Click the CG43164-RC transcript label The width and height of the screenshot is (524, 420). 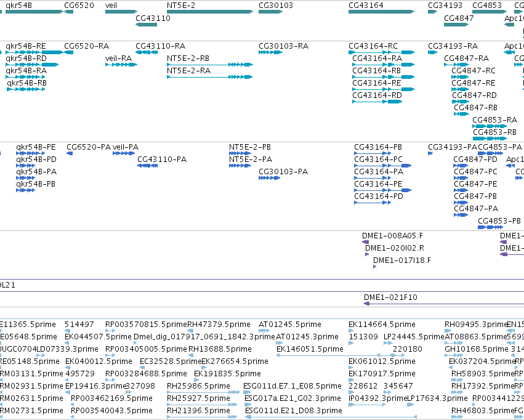[x=373, y=46]
